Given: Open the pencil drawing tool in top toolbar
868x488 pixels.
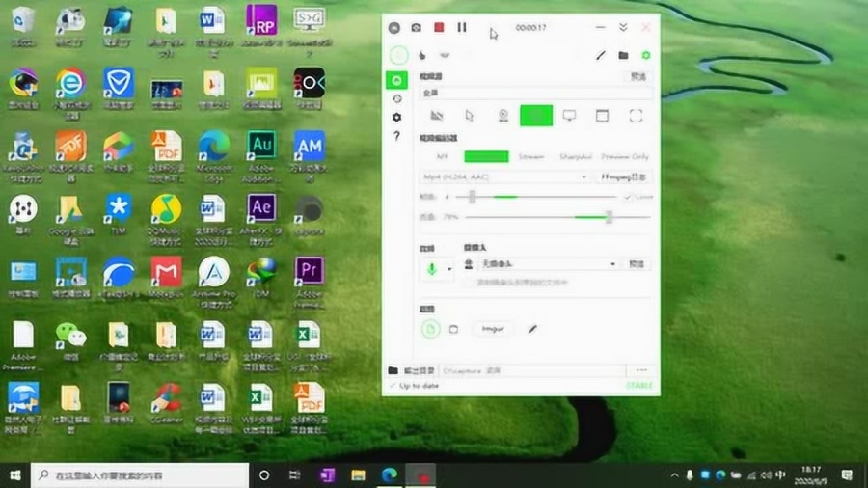Looking at the screenshot, I should (601, 55).
